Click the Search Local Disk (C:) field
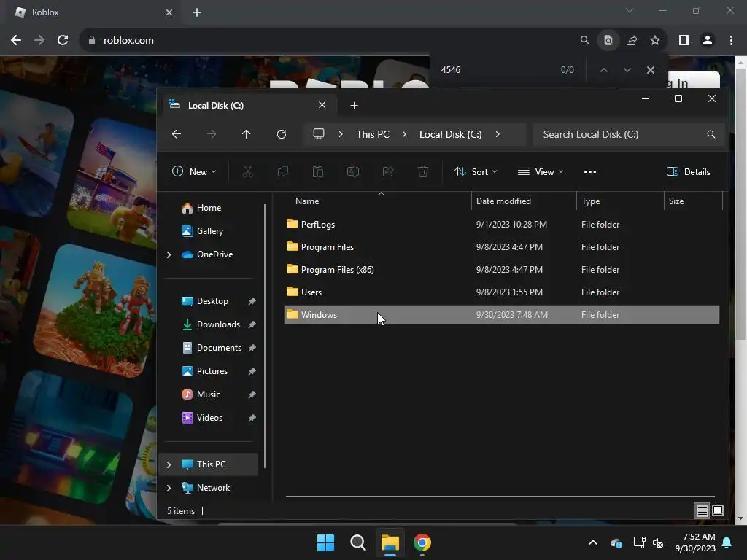747x560 pixels. [628, 134]
